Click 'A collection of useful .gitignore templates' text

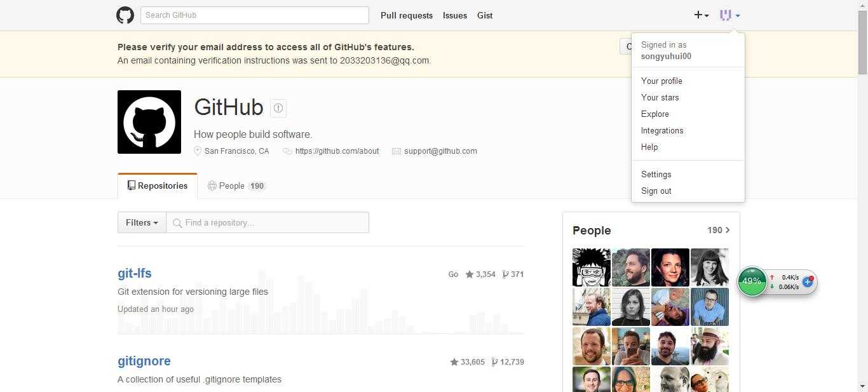tap(200, 379)
